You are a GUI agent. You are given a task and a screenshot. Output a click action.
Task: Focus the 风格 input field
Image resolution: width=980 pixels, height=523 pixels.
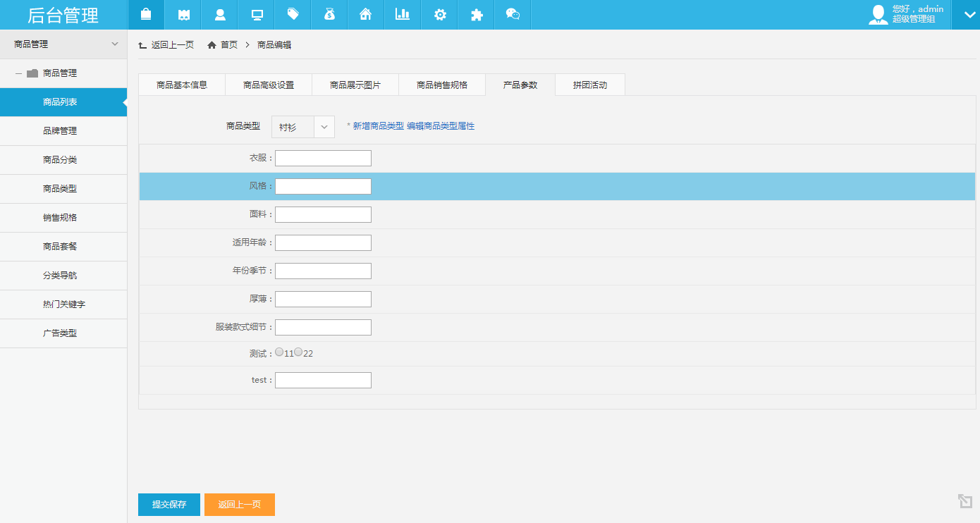(x=323, y=187)
